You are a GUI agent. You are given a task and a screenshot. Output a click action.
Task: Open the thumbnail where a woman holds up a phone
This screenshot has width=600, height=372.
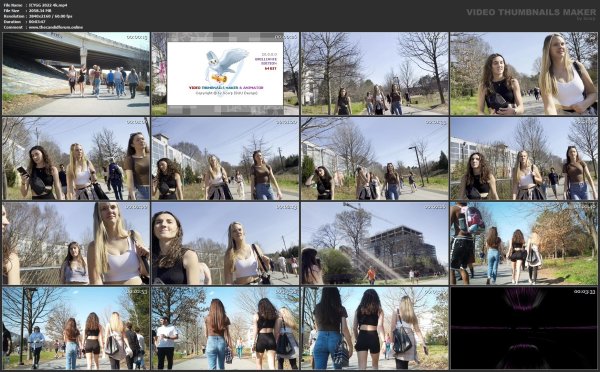tap(76, 158)
